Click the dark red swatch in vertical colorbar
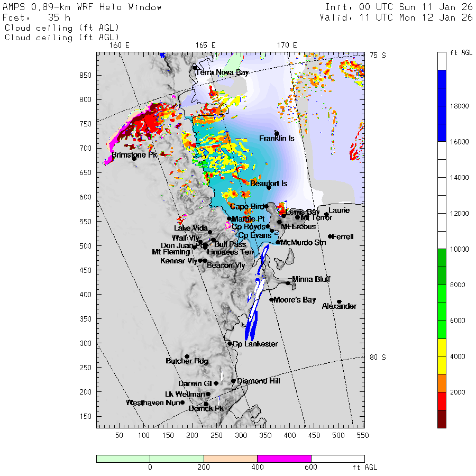The image size is (476, 476). coord(442,419)
